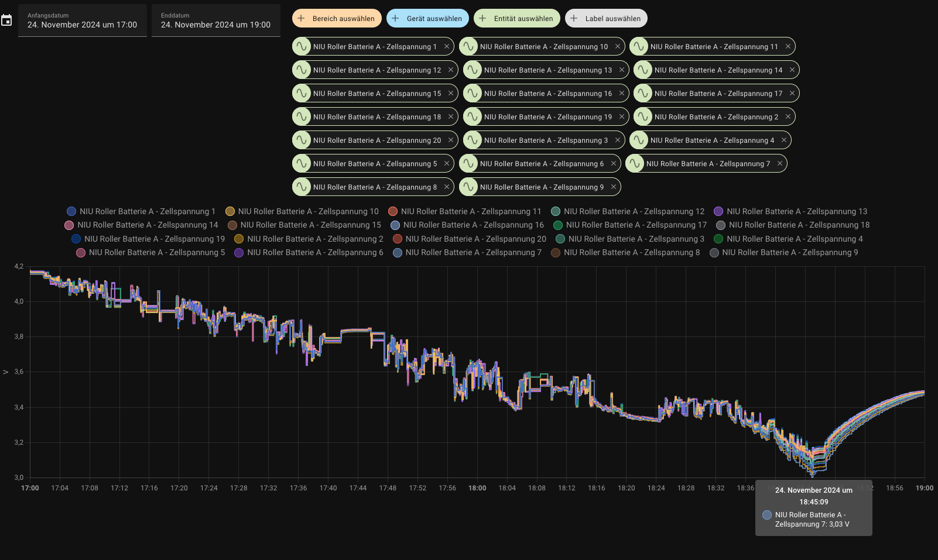Remove Zellspannung 14 chip via X
938x560 pixels.
point(792,70)
